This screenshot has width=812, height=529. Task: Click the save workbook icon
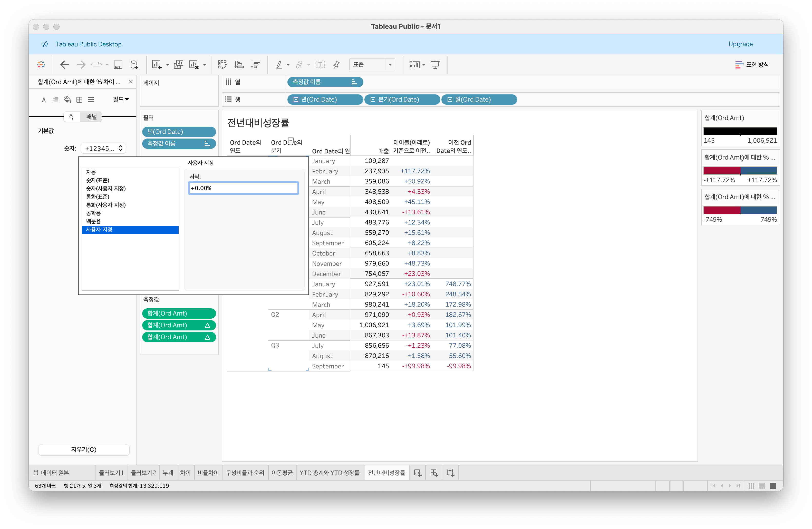(x=118, y=64)
